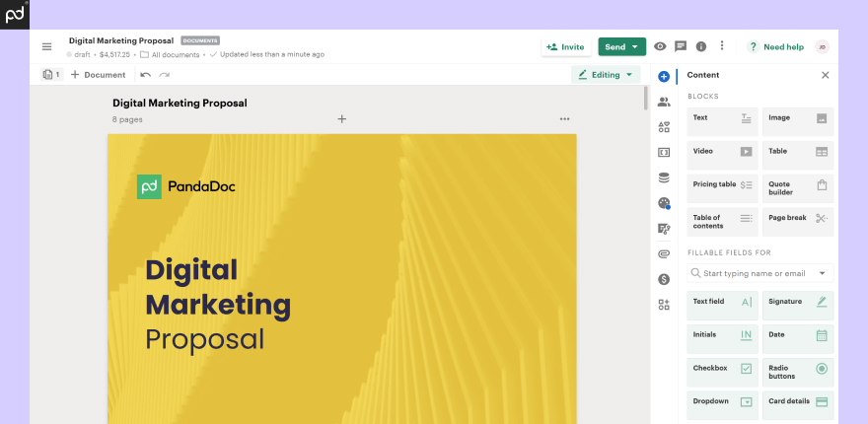The height and width of the screenshot is (424, 868).
Task: Click the DOCUMENTS tag badge
Action: pos(200,40)
